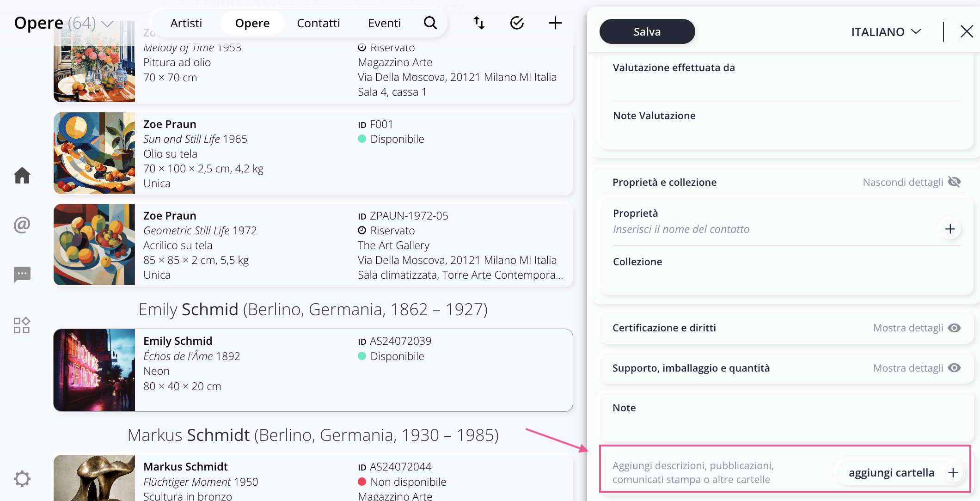Open the home icon in sidebar
The image size is (980, 501).
coord(22,176)
